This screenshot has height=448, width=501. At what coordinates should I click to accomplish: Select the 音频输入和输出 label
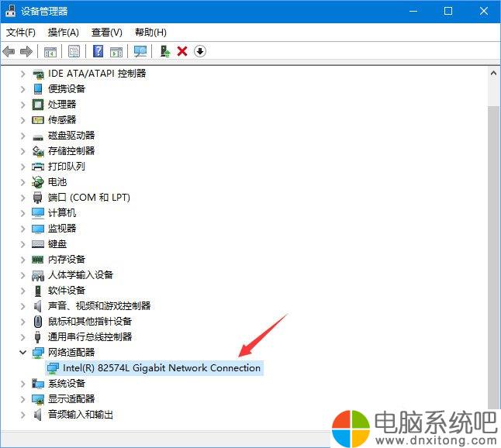pyautogui.click(x=81, y=415)
